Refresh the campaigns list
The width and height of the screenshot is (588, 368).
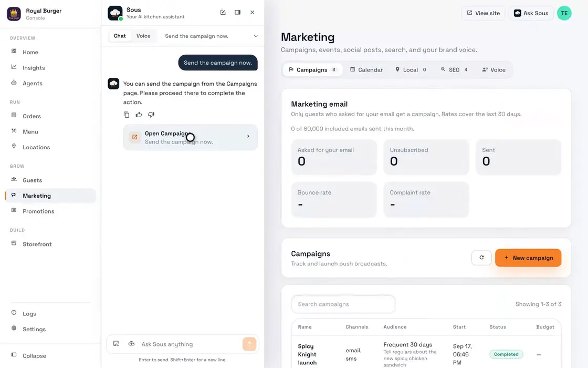[x=481, y=258]
